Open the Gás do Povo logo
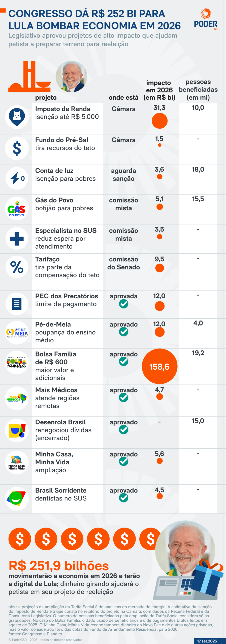The image size is (226, 644). [x=17, y=209]
